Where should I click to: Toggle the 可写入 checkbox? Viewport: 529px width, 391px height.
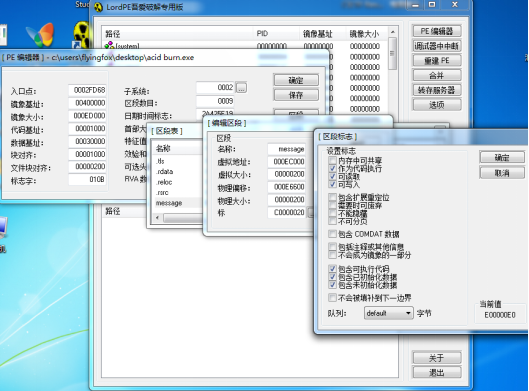(x=332, y=185)
